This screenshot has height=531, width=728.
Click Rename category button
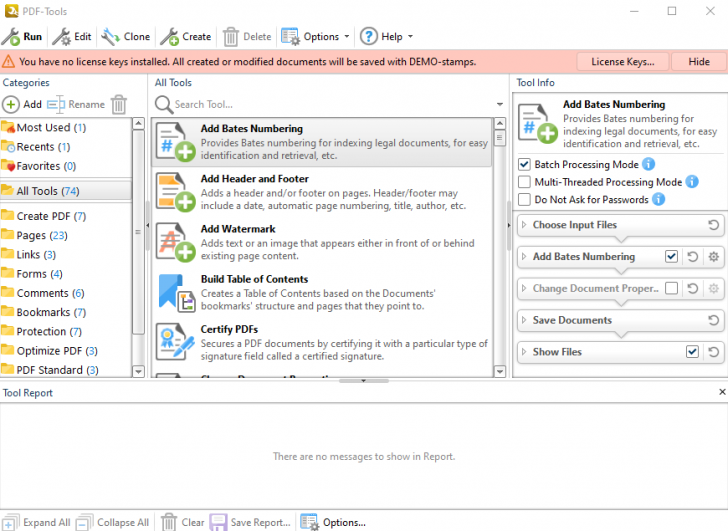pyautogui.click(x=76, y=104)
